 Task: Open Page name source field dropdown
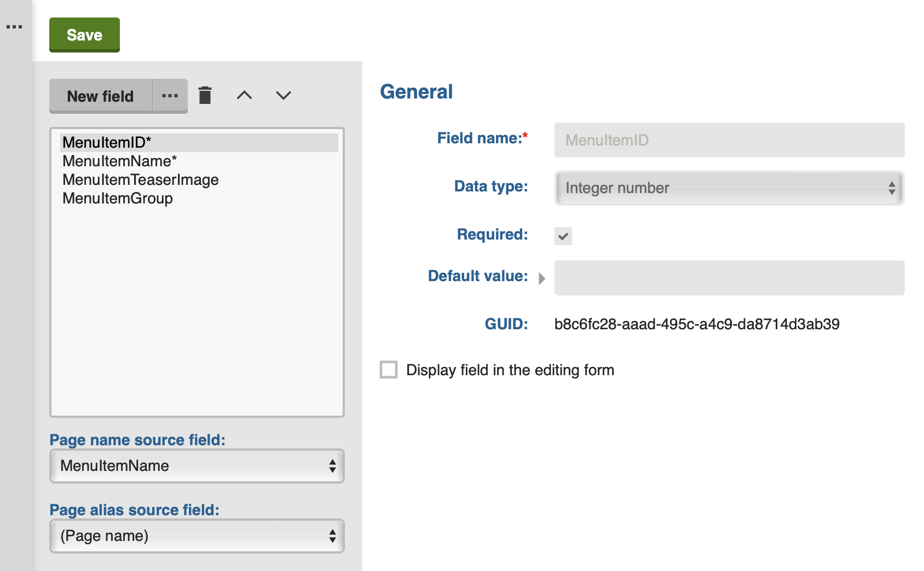(197, 466)
